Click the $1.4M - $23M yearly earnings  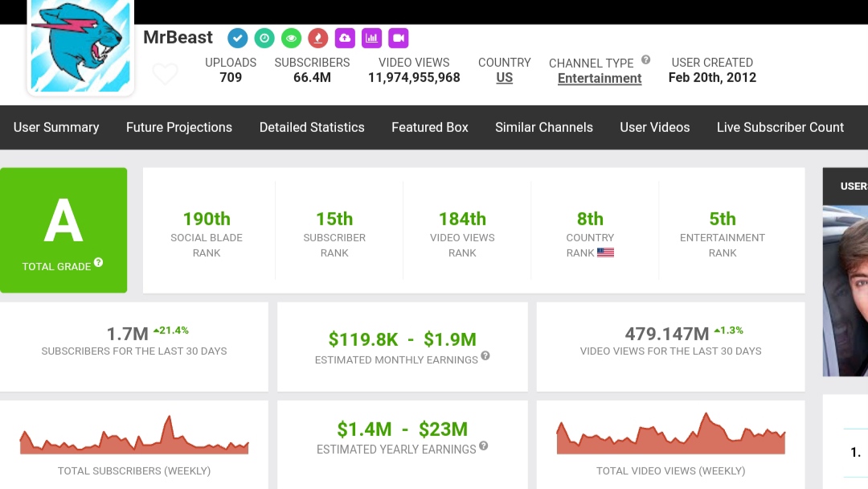point(403,429)
